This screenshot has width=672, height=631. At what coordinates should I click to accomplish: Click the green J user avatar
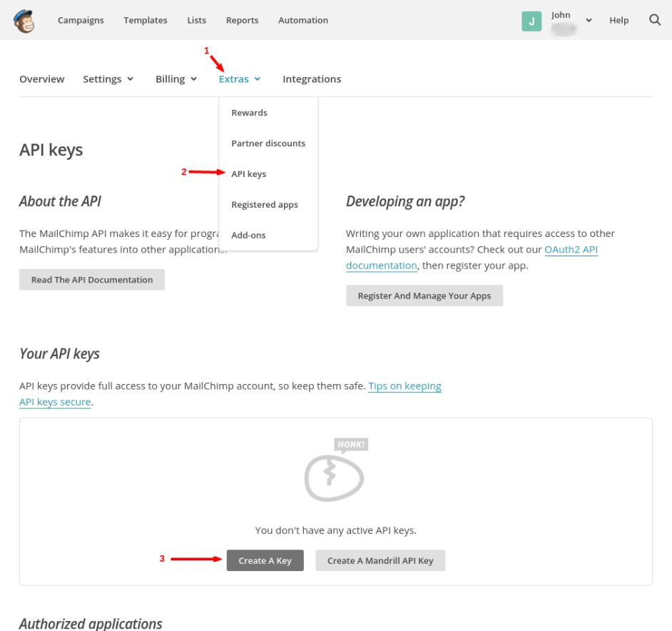pyautogui.click(x=531, y=21)
